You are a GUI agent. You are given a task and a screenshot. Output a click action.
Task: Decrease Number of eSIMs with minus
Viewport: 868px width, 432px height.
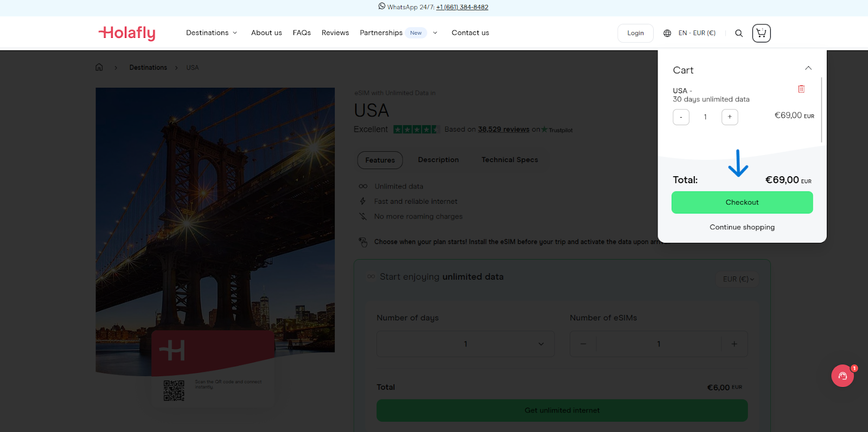[x=583, y=344]
